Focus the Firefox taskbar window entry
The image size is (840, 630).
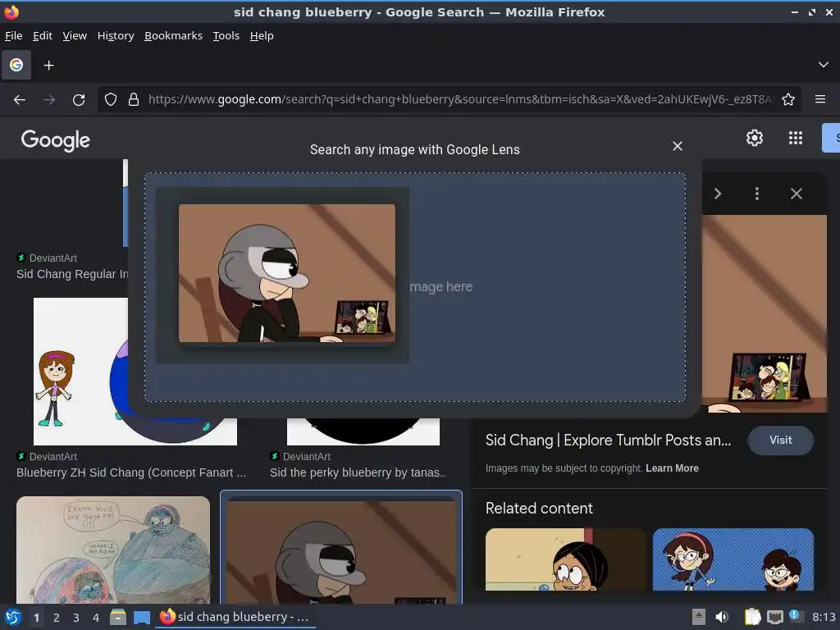pyautogui.click(x=235, y=617)
